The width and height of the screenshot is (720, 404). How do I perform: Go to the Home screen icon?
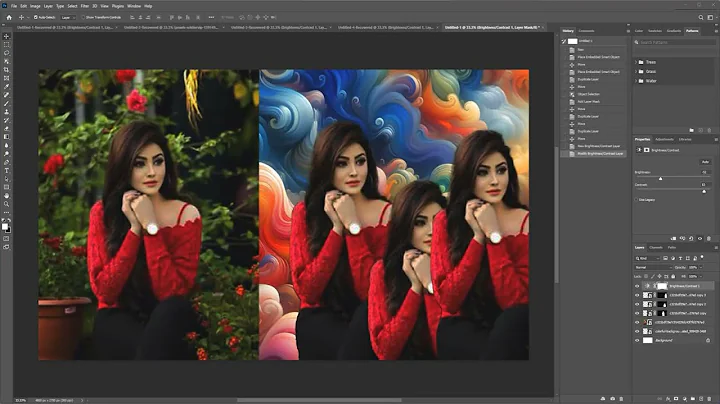point(9,17)
